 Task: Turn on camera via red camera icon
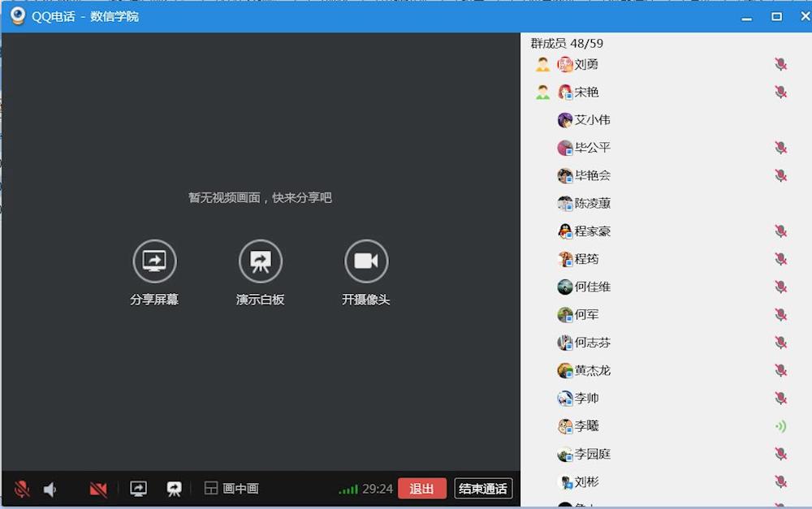(x=98, y=489)
